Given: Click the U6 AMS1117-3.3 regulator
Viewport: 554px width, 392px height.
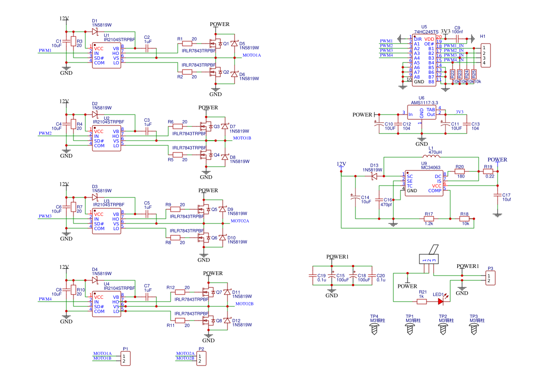Looking at the screenshot, I should [421, 113].
